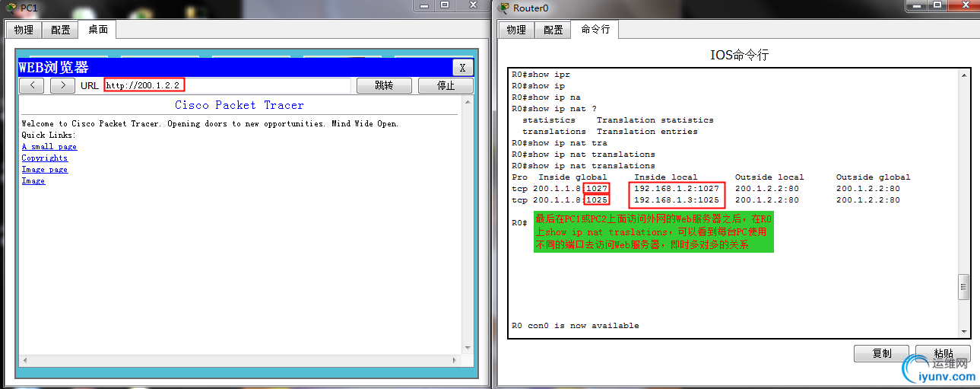Go forward in PC1 web browser
Image resolution: width=980 pixels, height=389 pixels.
tap(62, 85)
